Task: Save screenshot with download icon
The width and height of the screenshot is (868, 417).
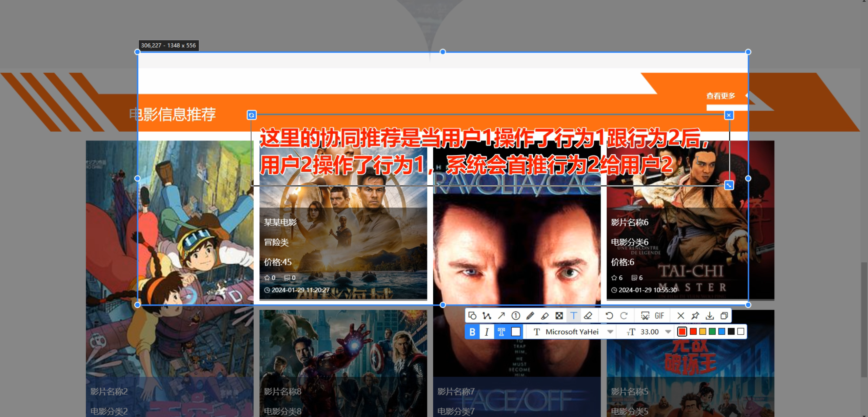Action: coord(710,316)
